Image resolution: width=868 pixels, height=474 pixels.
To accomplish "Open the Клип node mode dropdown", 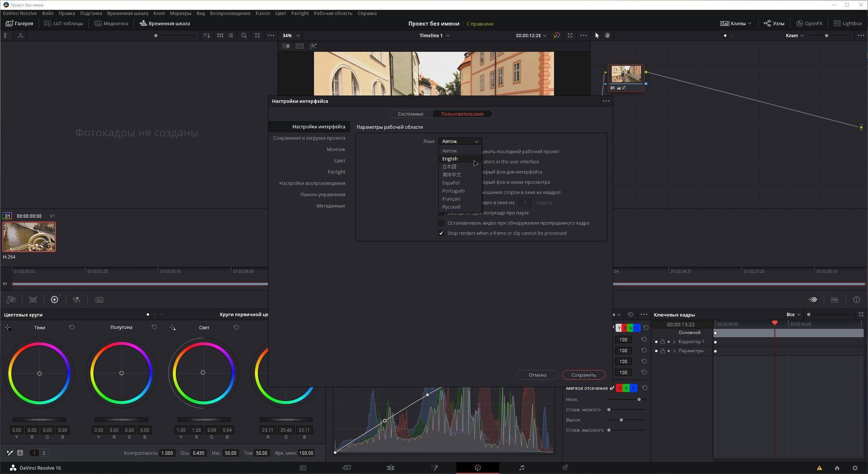I will (795, 35).
